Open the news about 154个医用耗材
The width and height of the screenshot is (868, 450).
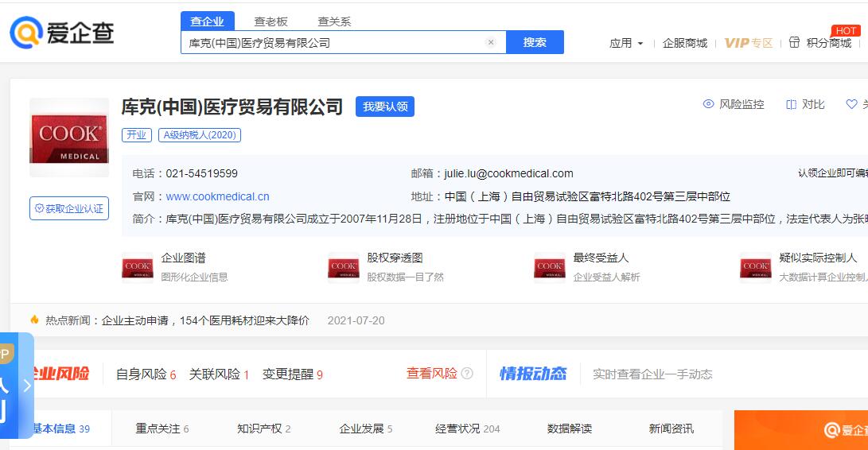[x=205, y=320]
